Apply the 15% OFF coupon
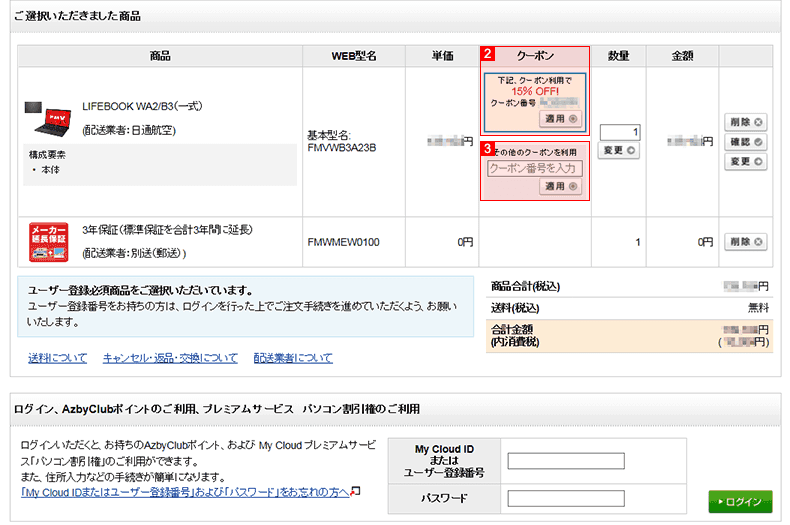The image size is (790, 525). (x=560, y=119)
